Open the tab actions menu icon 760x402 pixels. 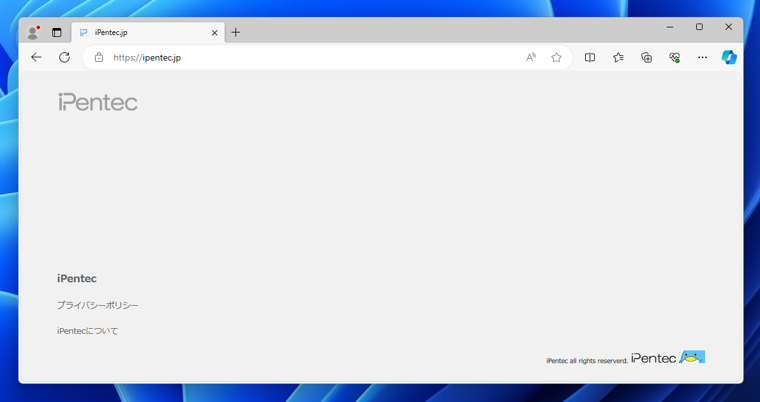pyautogui.click(x=57, y=32)
